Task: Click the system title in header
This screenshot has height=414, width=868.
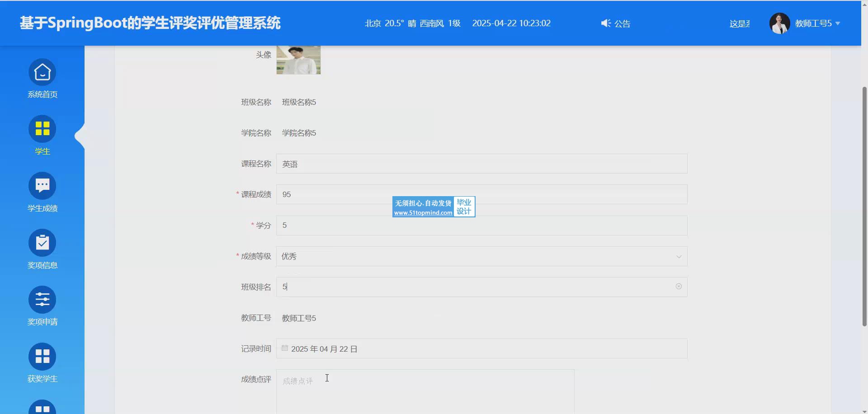Action: pyautogui.click(x=150, y=23)
